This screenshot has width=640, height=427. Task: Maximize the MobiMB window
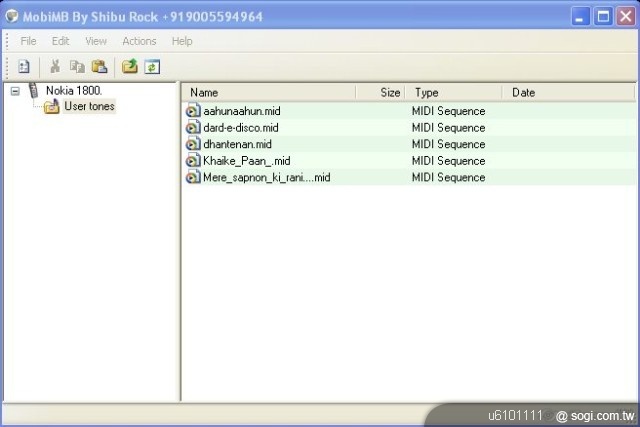[x=603, y=17]
